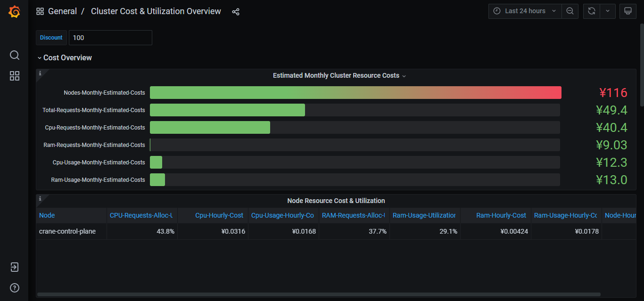Click the Nodes-Monthly-Estimated-Costs gradient bar
This screenshot has height=301, width=644.
pyautogui.click(x=355, y=92)
